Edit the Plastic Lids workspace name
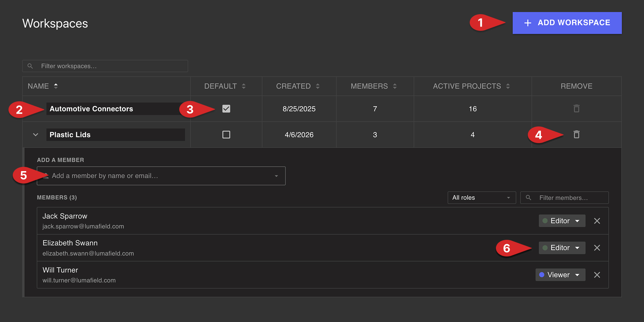644x322 pixels. pyautogui.click(x=115, y=135)
